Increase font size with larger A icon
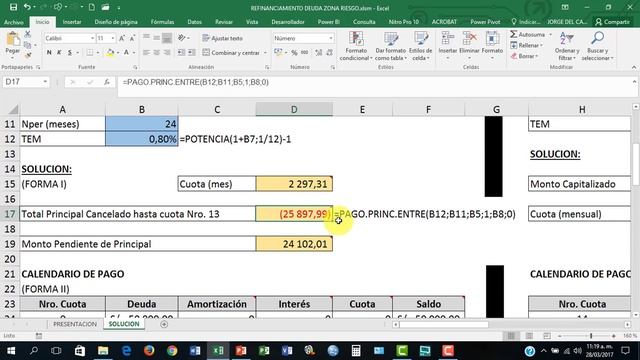640x360 pixels. coord(122,38)
